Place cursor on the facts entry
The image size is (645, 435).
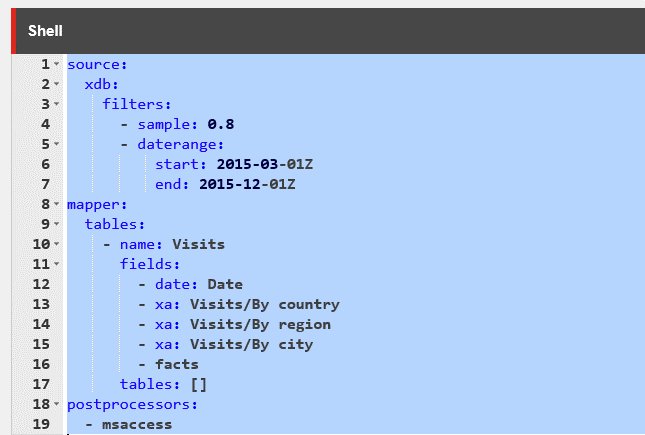(177, 364)
